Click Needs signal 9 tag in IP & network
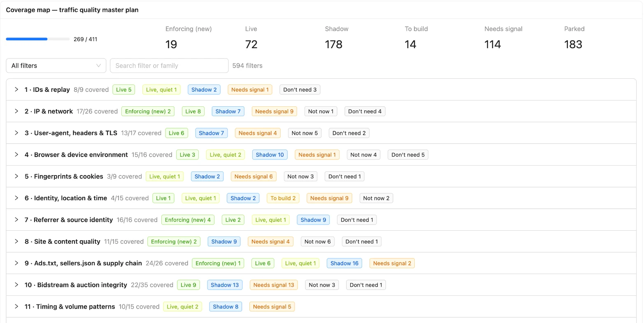Image resolution: width=644 pixels, height=323 pixels. tap(274, 111)
